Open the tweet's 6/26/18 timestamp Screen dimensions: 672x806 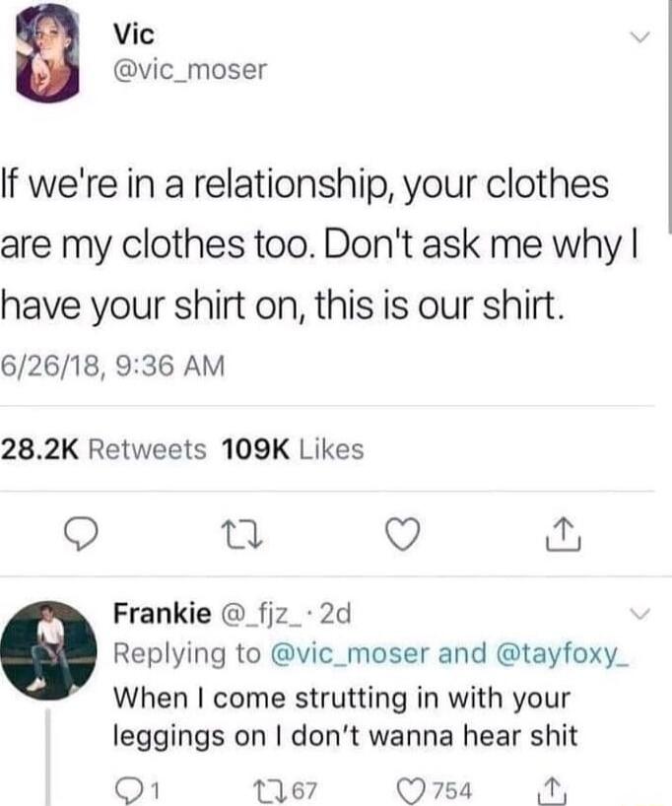click(112, 367)
